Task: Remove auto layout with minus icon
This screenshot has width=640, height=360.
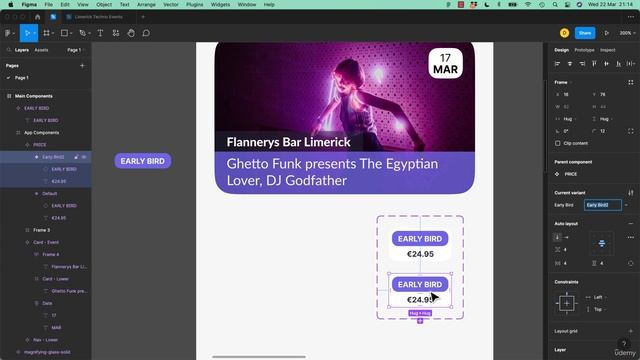Action: (631, 224)
